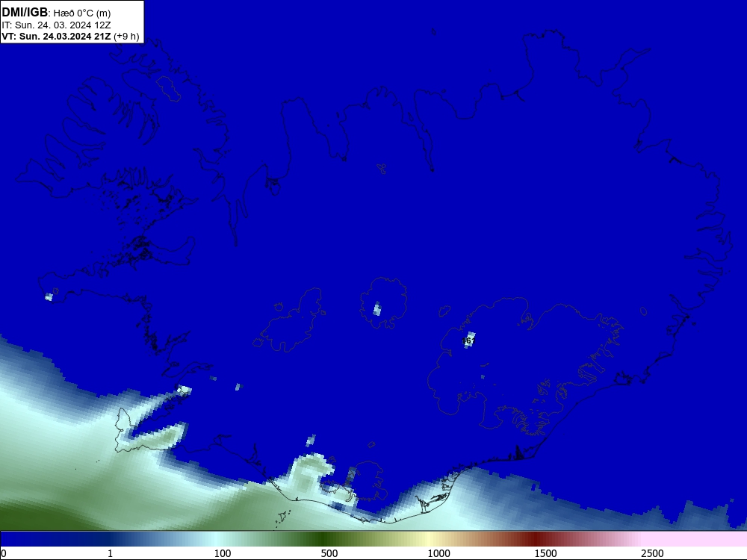Viewport: 747px width, 560px height.
Task: Click the '(+9 h)' forecast offset text
Action: [x=126, y=37]
